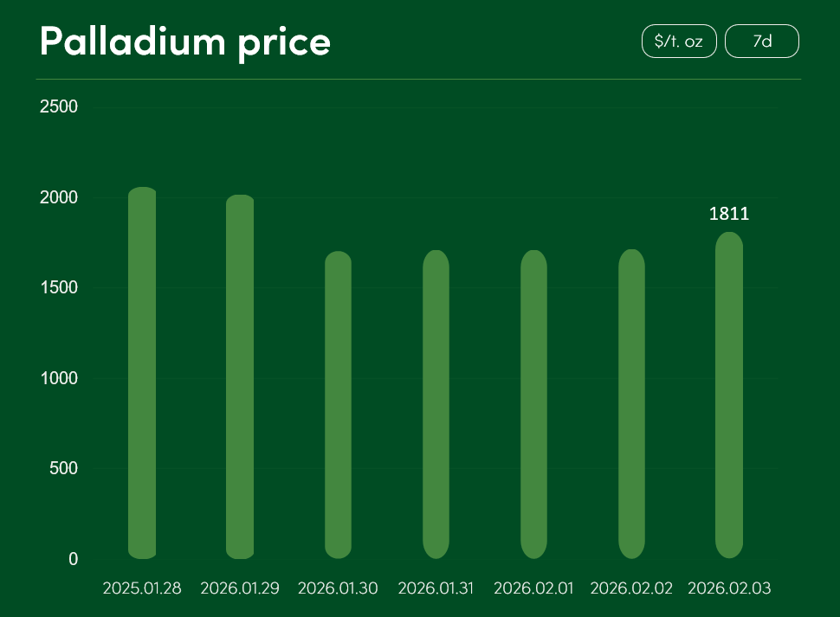The image size is (840, 617).
Task: Select the 2026.02.01 axis label
Action: click(533, 588)
